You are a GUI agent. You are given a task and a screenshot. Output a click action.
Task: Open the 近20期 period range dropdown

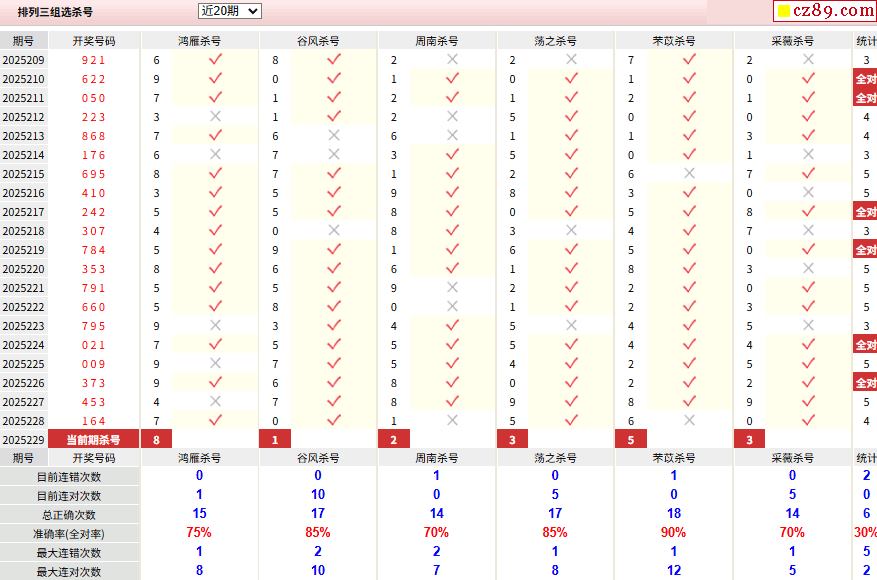click(229, 11)
